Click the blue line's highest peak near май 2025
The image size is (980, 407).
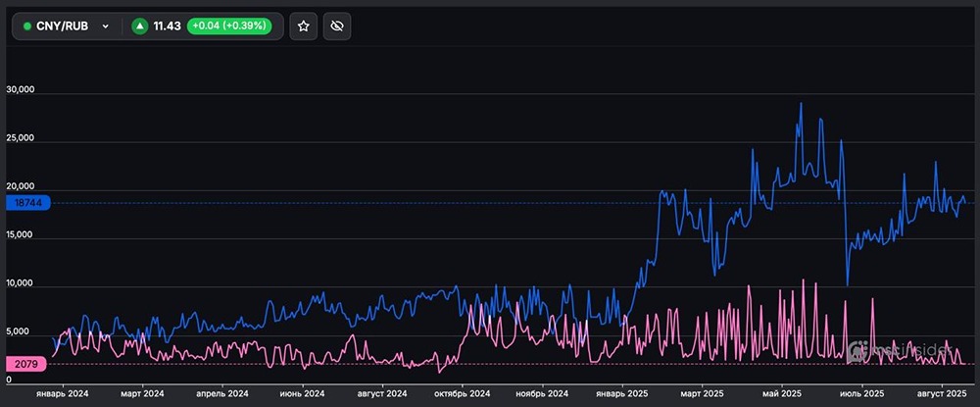click(801, 103)
